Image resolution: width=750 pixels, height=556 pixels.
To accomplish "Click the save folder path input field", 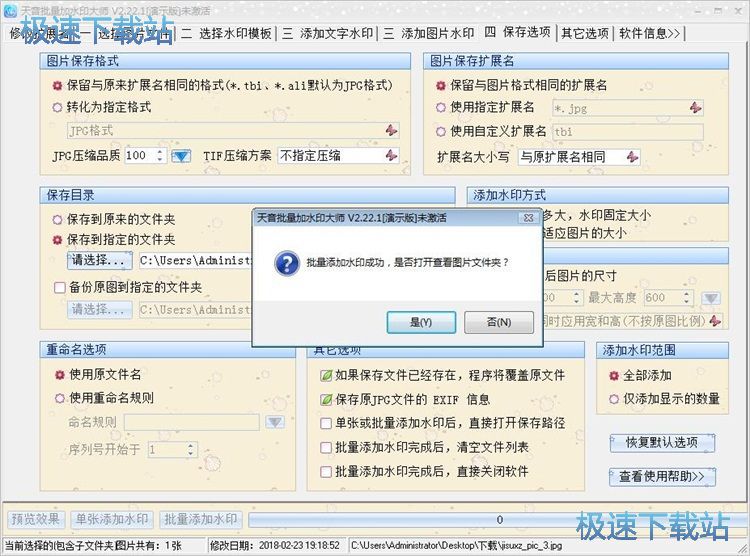I will pos(195,260).
